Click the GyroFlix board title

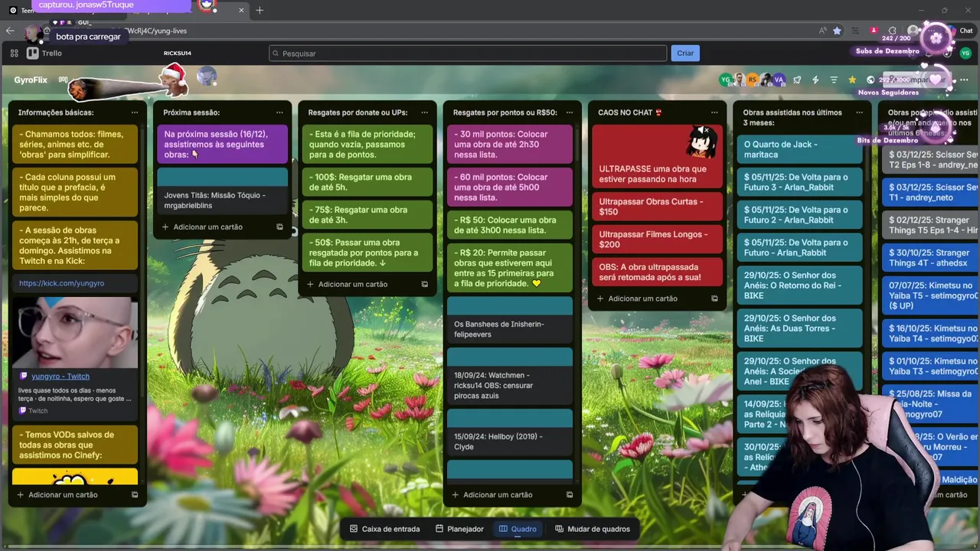click(x=31, y=80)
